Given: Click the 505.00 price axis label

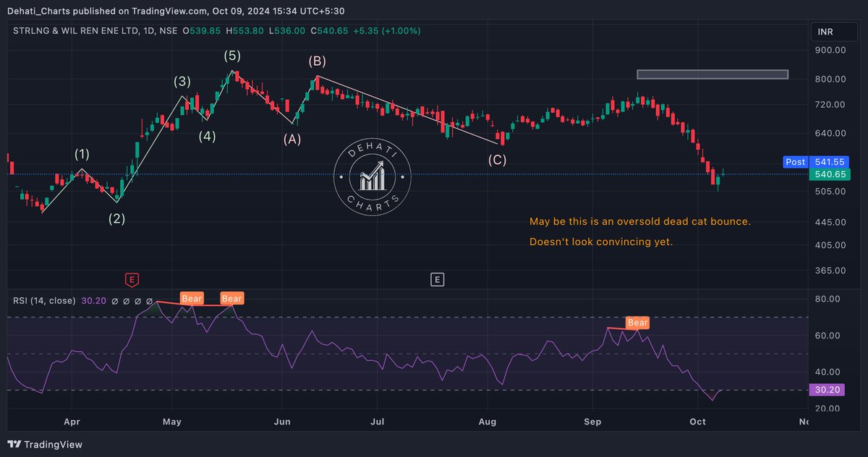Looking at the screenshot, I should pos(830,192).
